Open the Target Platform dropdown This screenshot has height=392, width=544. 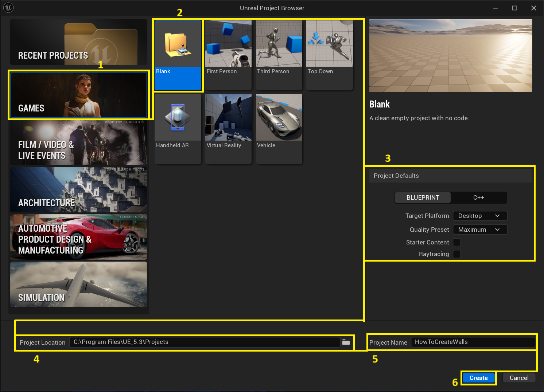point(480,216)
